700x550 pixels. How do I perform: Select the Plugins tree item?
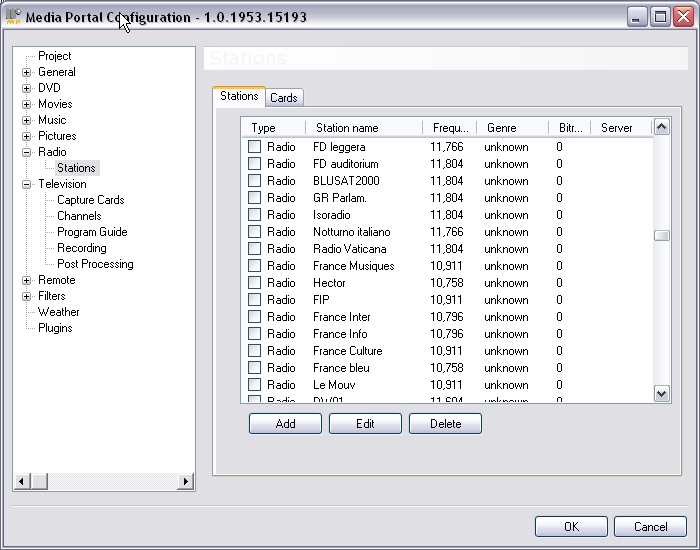click(x=55, y=328)
